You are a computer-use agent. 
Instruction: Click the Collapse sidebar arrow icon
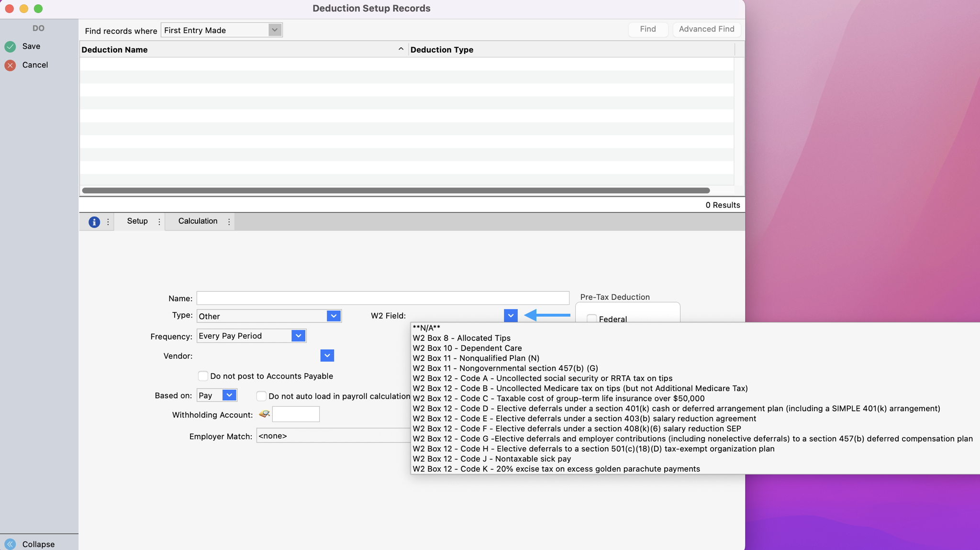10,544
